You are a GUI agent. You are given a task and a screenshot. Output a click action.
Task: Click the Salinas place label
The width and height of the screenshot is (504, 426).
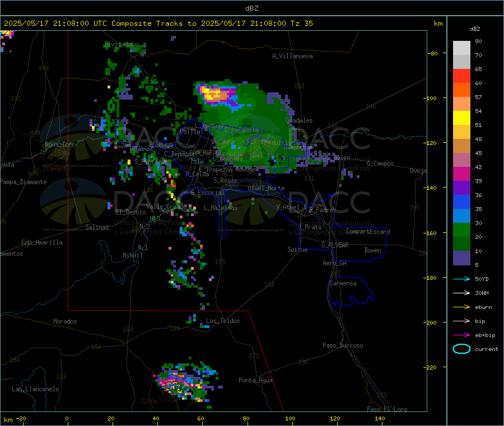point(97,227)
